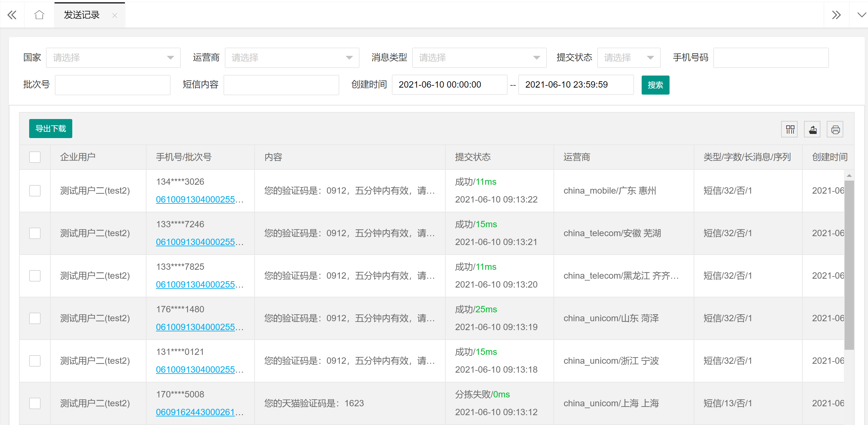This screenshot has width=868, height=425.
Task: Toggle the select-all header checkbox
Action: [35, 157]
